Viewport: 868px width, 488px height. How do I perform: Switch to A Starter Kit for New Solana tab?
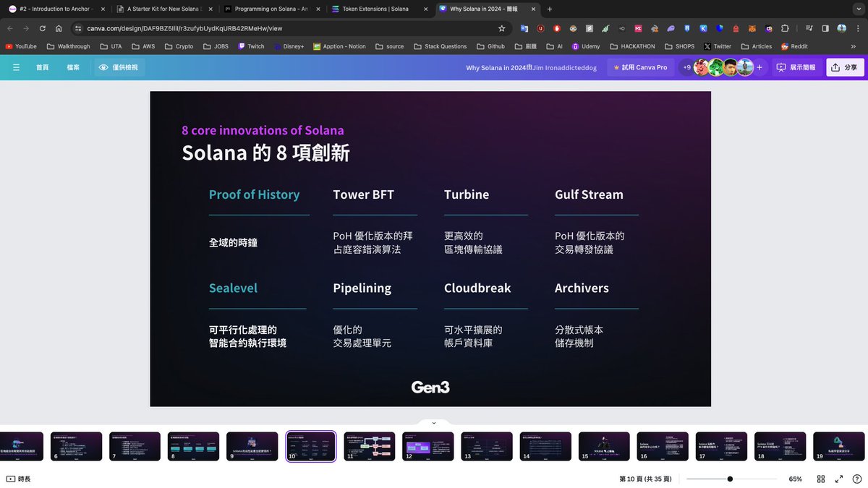click(163, 9)
